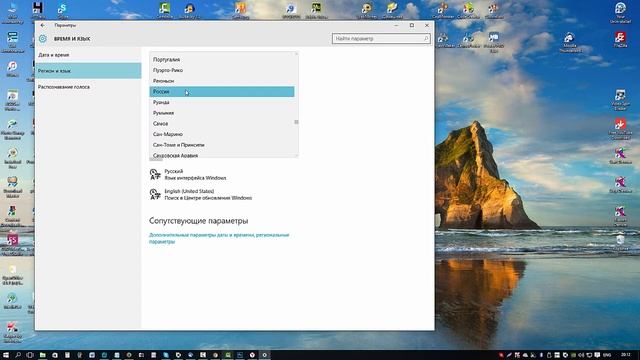Choose Реюньон from the region dropdown

point(222,81)
